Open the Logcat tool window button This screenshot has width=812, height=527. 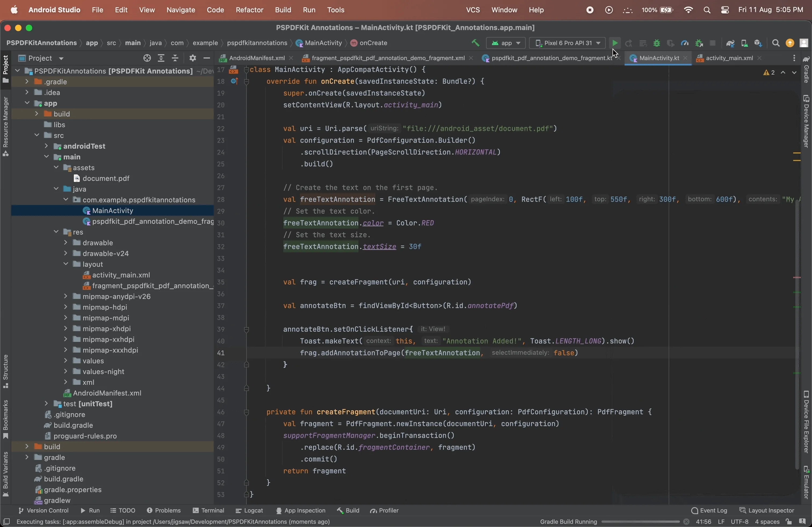pyautogui.click(x=249, y=511)
